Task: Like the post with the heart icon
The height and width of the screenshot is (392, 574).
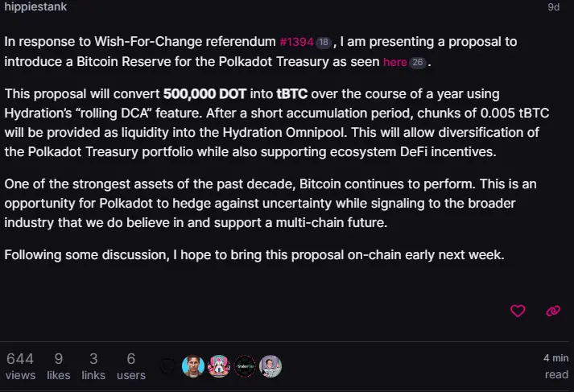Action: [518, 312]
